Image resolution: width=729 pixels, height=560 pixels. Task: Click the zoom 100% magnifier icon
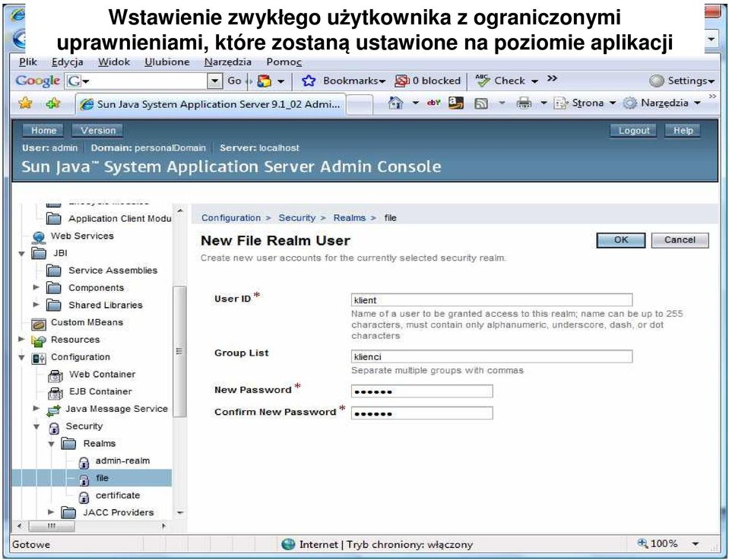click(x=642, y=543)
